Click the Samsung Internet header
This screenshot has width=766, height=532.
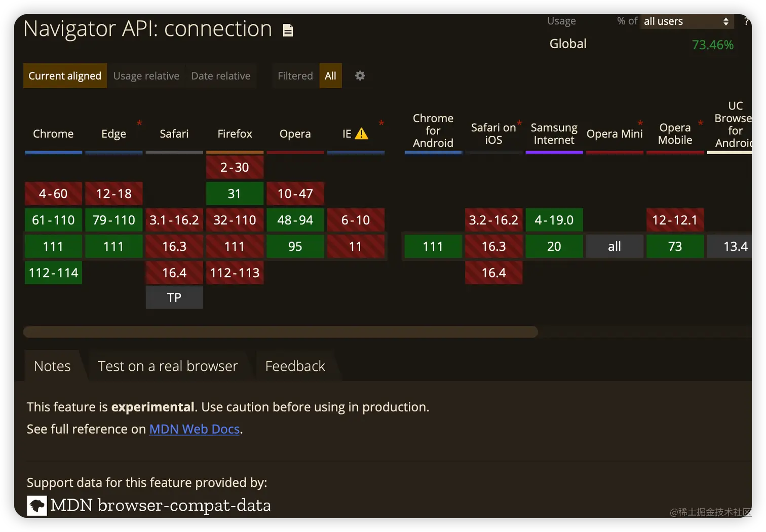pyautogui.click(x=554, y=134)
